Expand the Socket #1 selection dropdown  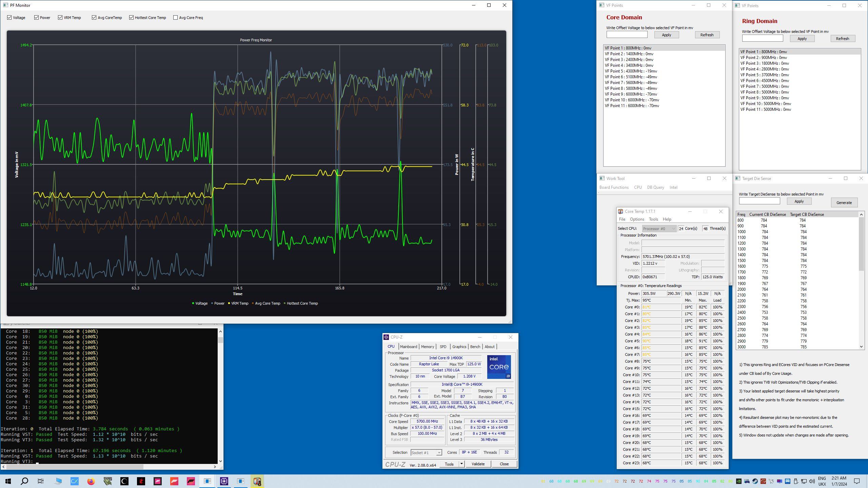(439, 453)
